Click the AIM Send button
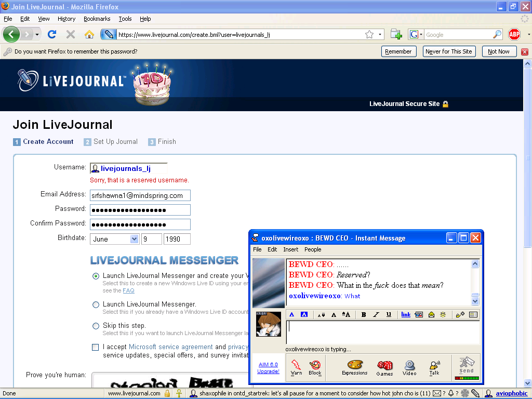 [x=467, y=367]
